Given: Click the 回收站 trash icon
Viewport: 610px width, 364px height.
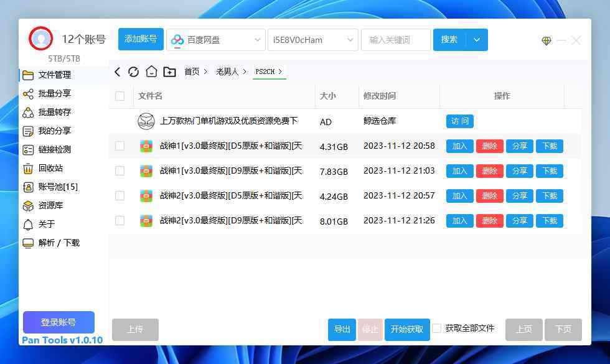Looking at the screenshot, I should click(28, 169).
